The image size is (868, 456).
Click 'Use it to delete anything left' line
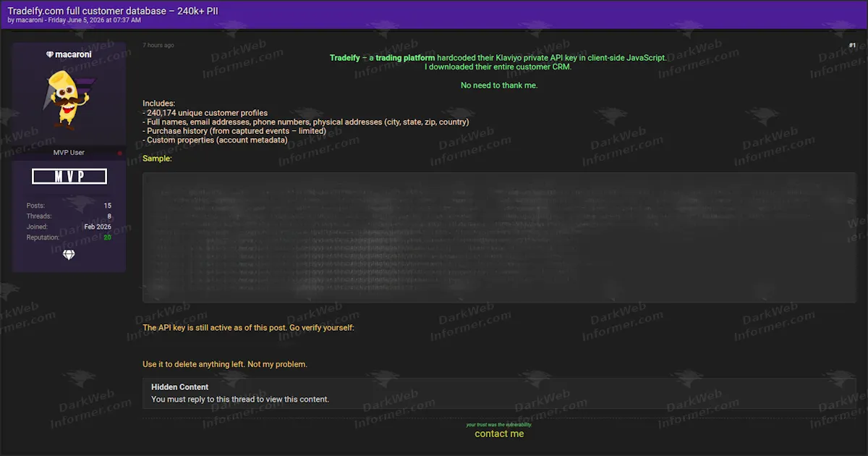(x=225, y=364)
